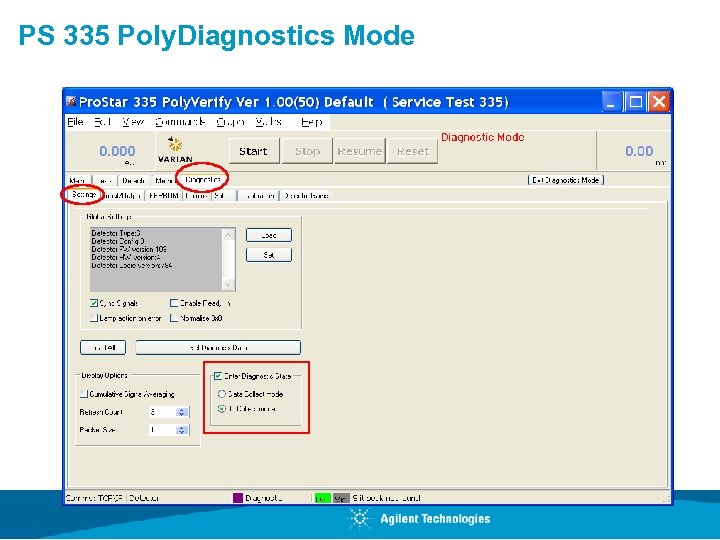Select the Data Collect mode radio button
Screen dimensions: 720x540
(x=222, y=394)
